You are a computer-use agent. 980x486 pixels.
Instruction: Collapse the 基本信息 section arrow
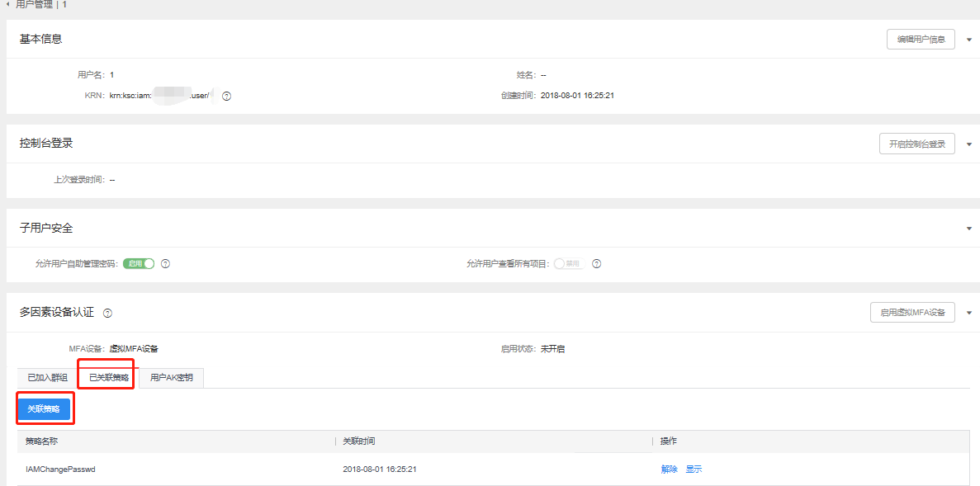tap(968, 40)
